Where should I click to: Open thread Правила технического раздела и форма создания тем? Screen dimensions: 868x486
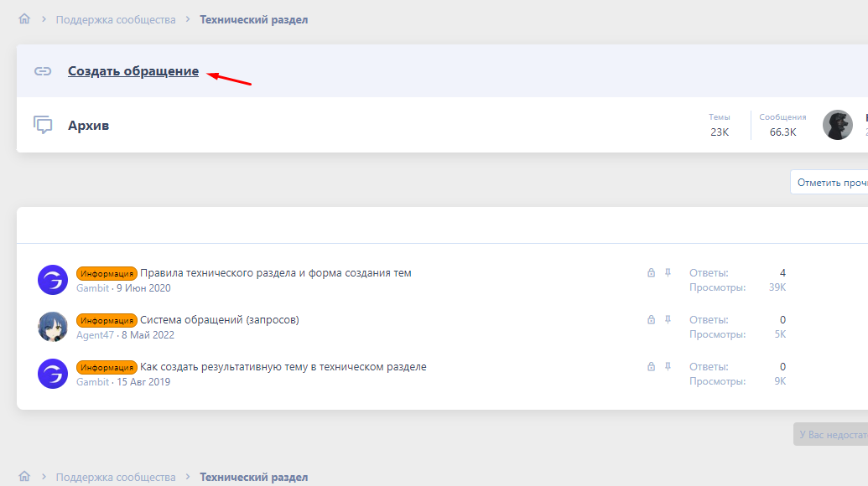pyautogui.click(x=275, y=272)
